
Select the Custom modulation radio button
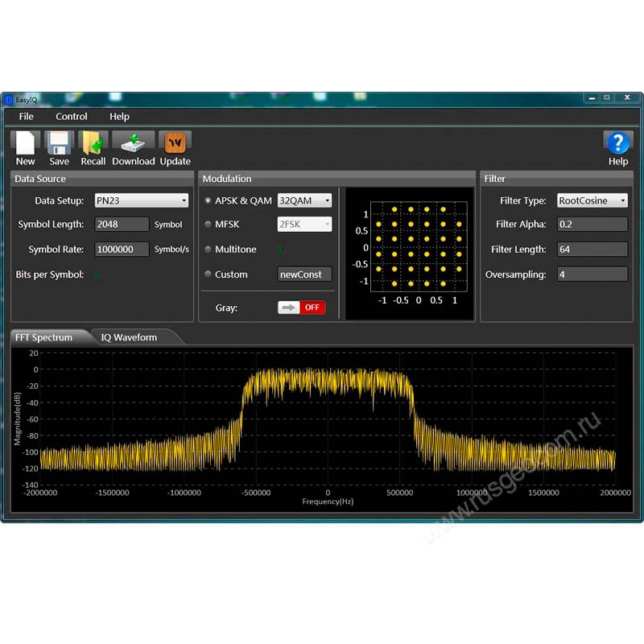point(208,275)
